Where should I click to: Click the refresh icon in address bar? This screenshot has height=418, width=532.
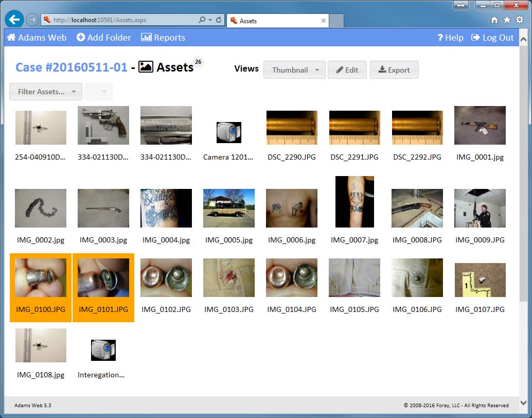point(219,20)
